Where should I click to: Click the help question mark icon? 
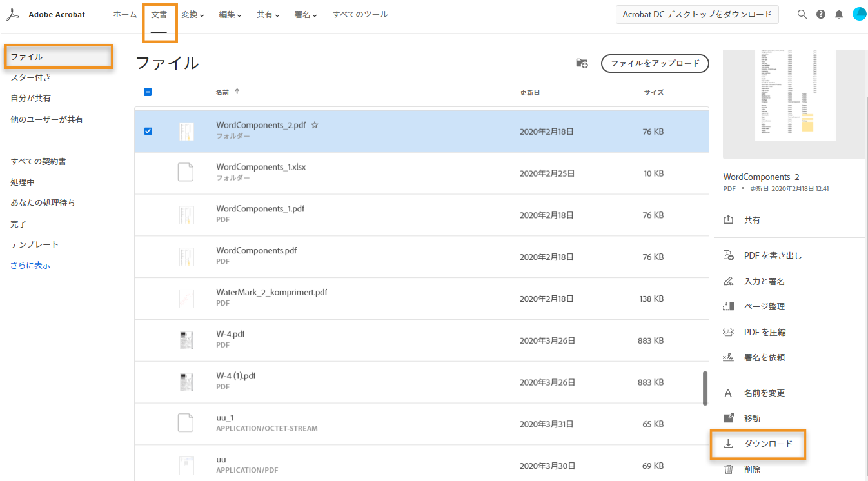click(820, 14)
